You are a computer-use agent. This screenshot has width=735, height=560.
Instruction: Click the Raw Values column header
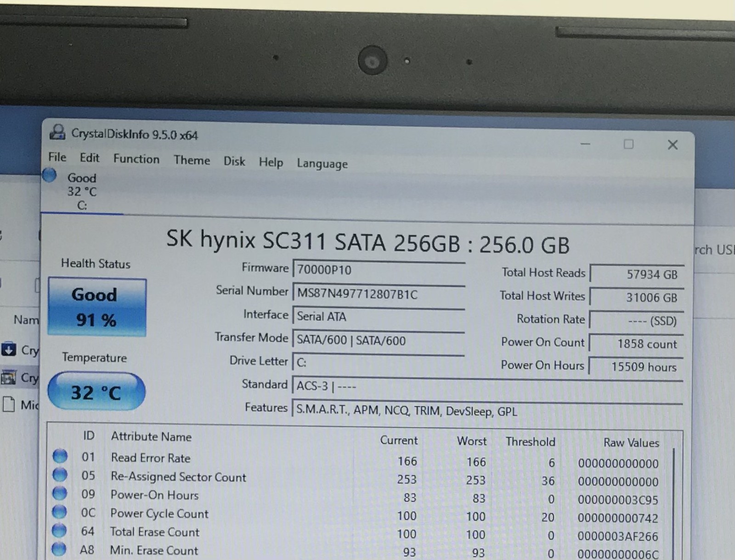pos(631,442)
